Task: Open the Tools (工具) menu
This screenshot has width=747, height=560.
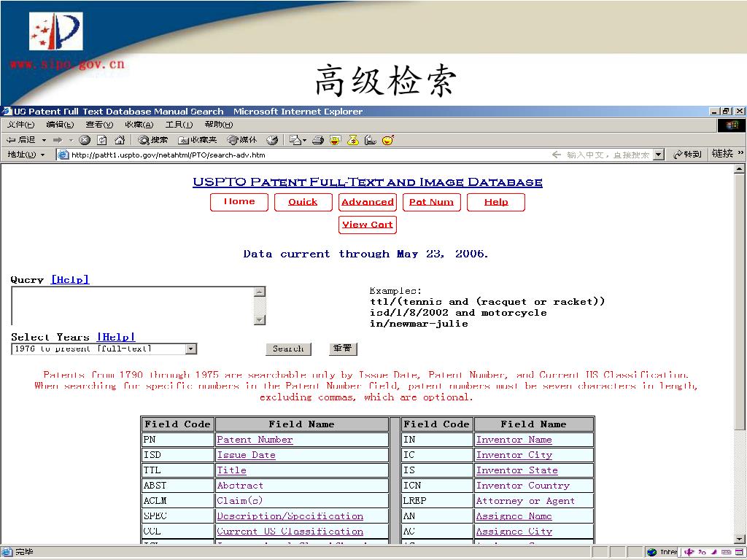Action: [179, 125]
